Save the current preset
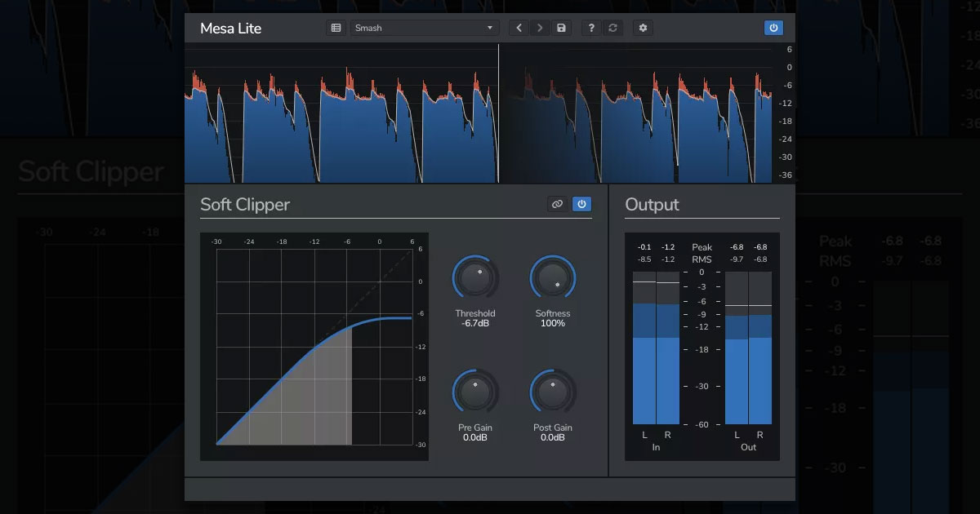Viewport: 980px width, 514px height. pos(561,28)
